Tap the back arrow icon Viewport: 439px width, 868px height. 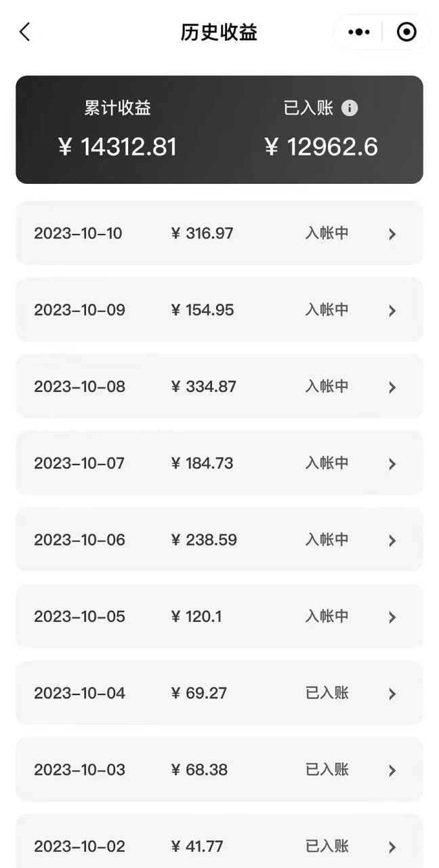click(x=25, y=32)
